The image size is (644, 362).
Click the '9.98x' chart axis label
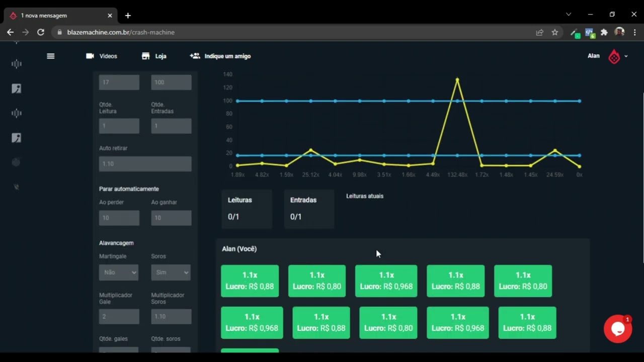(x=359, y=175)
